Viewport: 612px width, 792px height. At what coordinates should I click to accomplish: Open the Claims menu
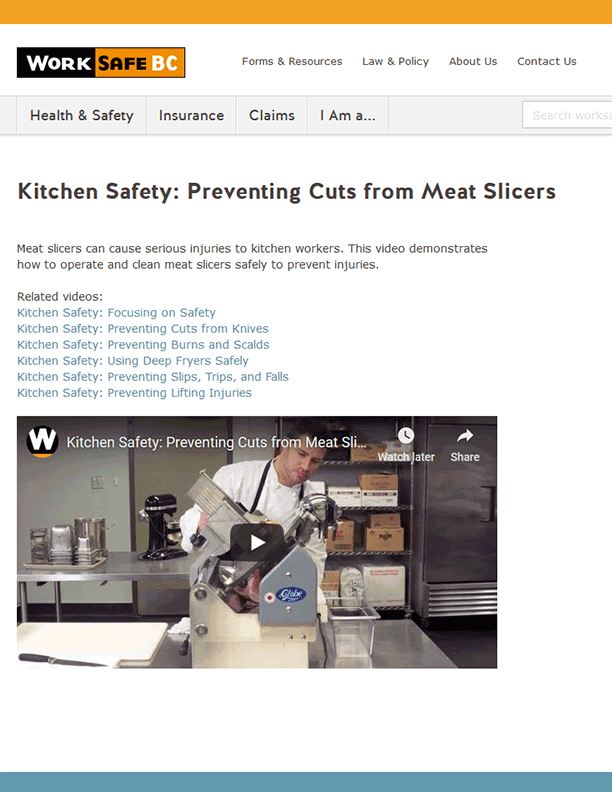click(272, 116)
